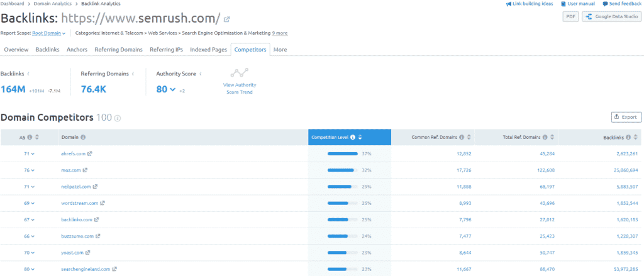Click external link icon next to wordstream.com
The width and height of the screenshot is (644, 276).
(103, 203)
